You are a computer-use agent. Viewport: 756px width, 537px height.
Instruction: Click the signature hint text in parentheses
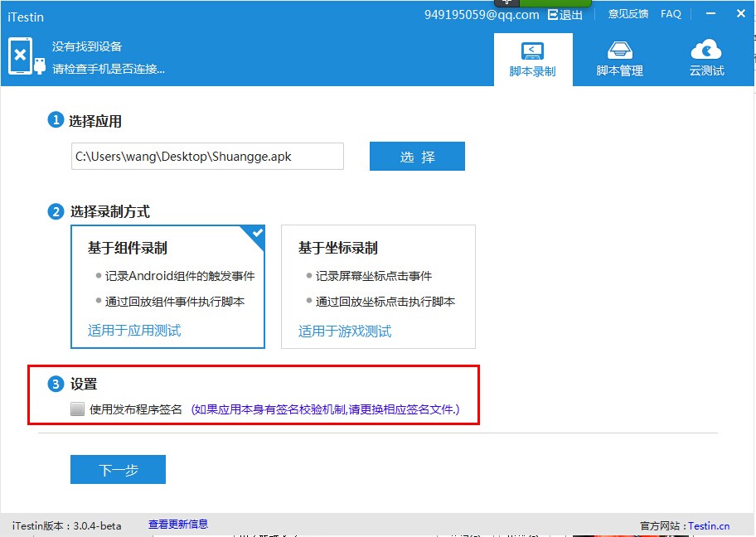pos(326,409)
